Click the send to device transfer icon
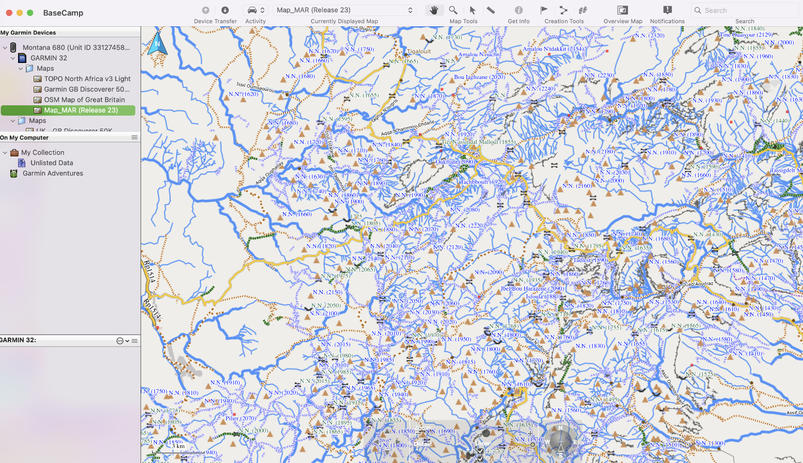Viewport: 803px width, 463px height. pos(205,10)
